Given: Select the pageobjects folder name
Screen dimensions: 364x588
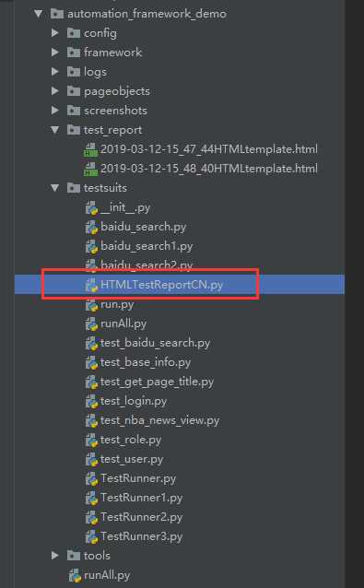Looking at the screenshot, I should point(117,91).
